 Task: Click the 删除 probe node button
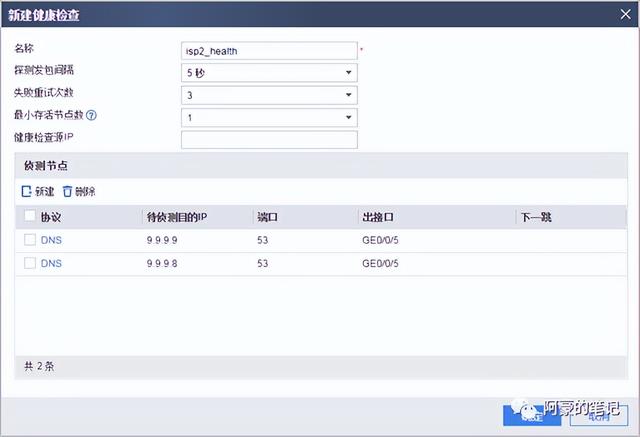(x=79, y=191)
